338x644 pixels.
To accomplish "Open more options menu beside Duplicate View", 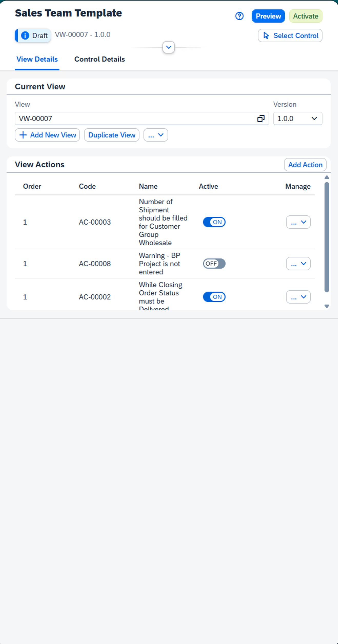I will point(156,135).
